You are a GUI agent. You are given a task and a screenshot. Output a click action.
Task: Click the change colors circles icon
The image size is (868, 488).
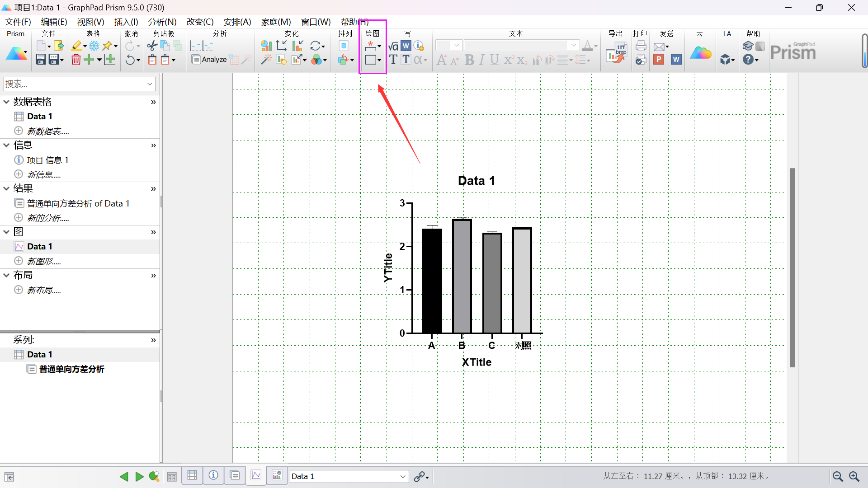(317, 60)
